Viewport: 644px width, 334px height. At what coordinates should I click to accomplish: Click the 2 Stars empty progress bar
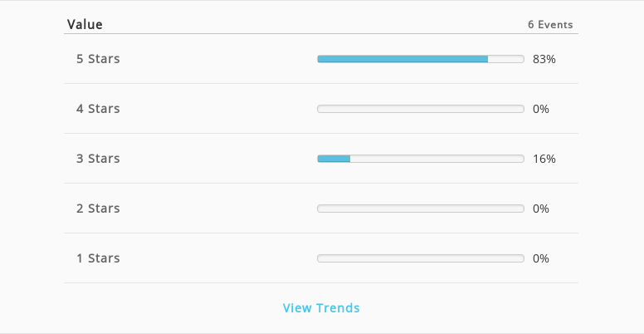click(421, 209)
